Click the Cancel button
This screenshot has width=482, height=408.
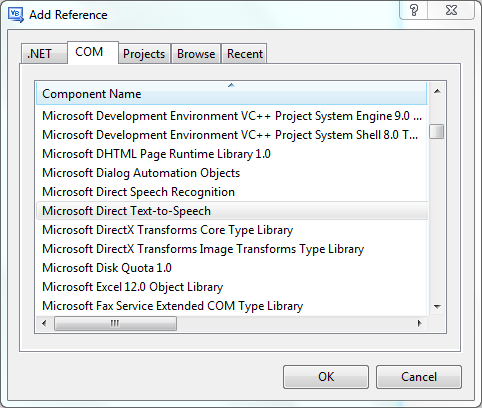[x=419, y=377]
